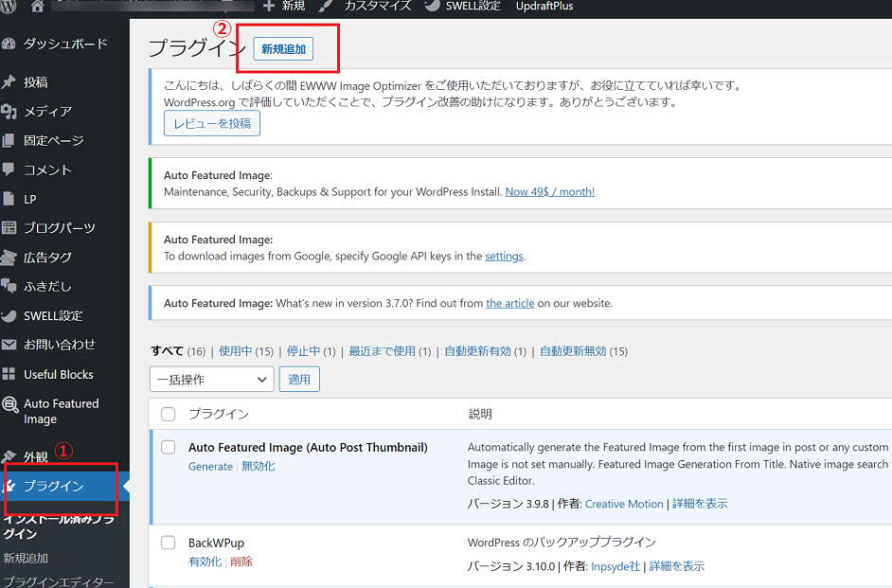Filter plugins by 最近まで使用
Viewport: 892px width, 588px height.
(x=382, y=351)
